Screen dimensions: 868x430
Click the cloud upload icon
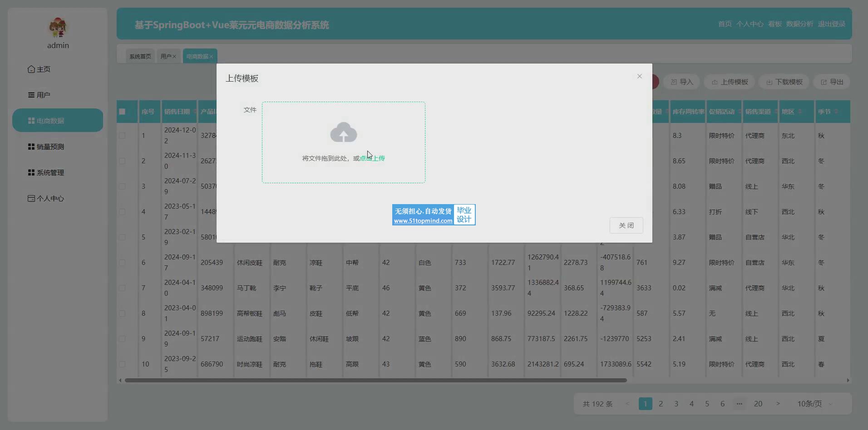point(344,132)
